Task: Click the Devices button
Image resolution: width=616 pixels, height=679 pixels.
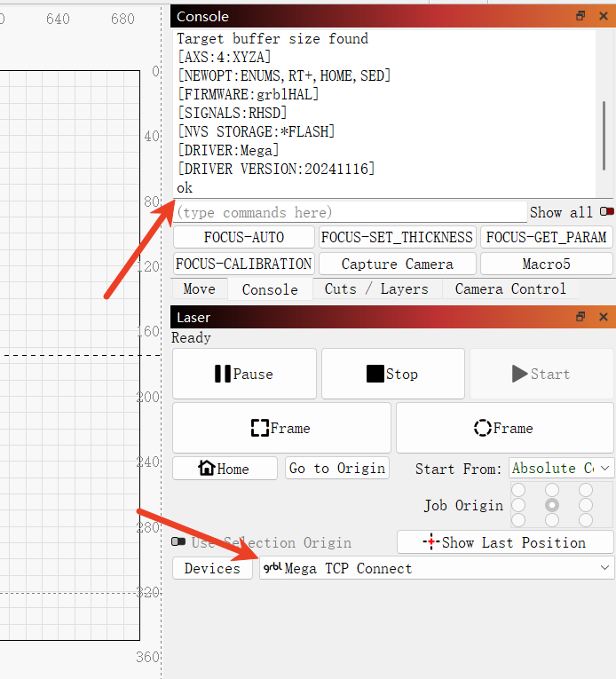Action: pos(212,568)
